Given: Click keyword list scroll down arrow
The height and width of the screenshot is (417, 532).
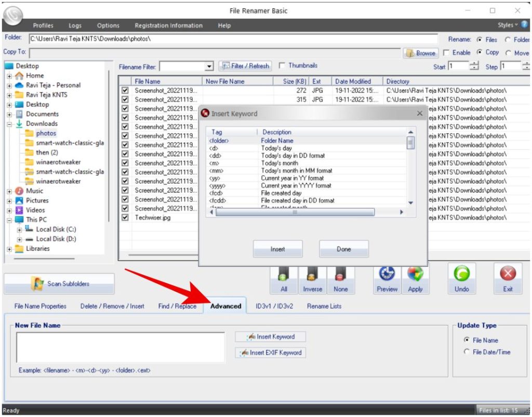Looking at the screenshot, I should [x=410, y=203].
